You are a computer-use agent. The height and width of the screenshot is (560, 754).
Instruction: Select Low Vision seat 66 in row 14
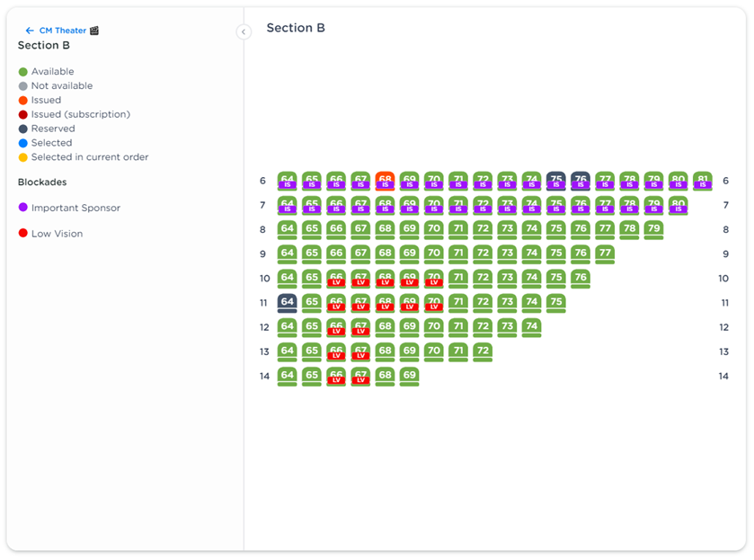[x=336, y=376]
